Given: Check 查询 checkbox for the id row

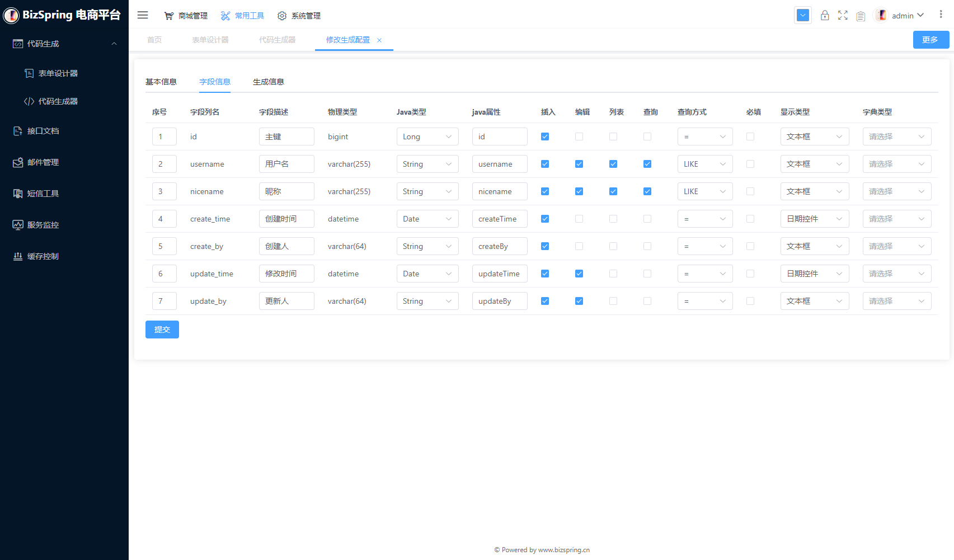Looking at the screenshot, I should [647, 137].
